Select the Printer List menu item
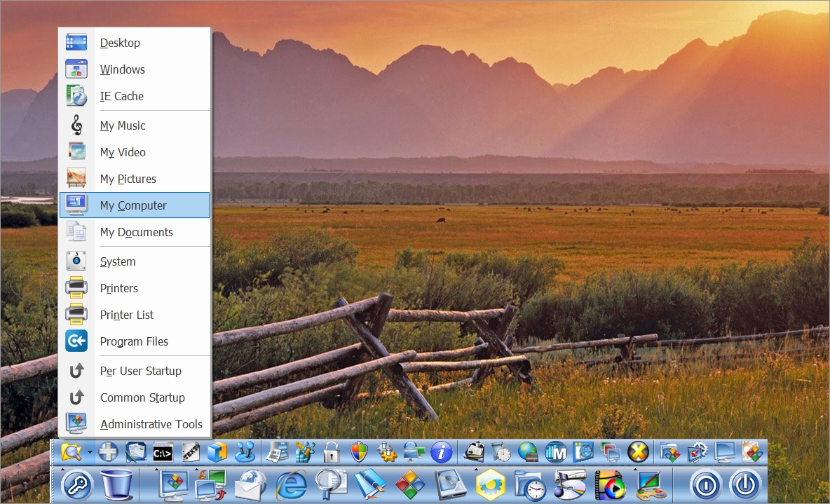 [127, 315]
